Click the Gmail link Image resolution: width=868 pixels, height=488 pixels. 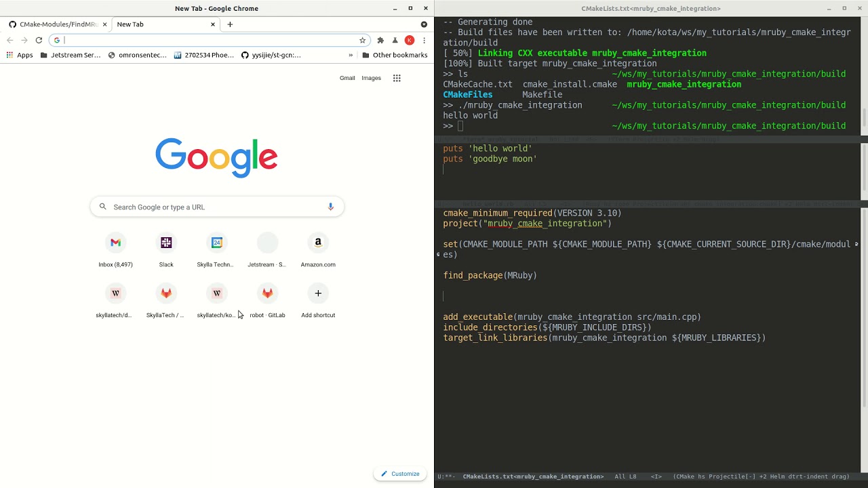pyautogui.click(x=347, y=78)
